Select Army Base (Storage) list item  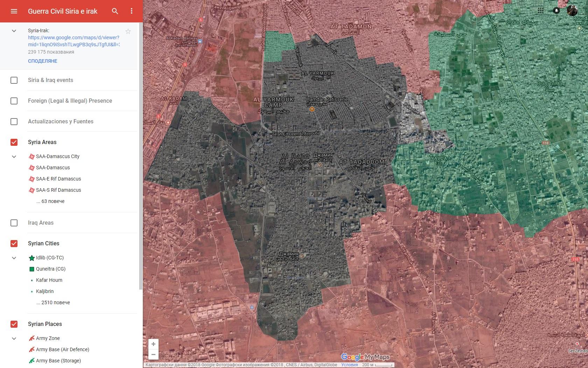coord(58,361)
